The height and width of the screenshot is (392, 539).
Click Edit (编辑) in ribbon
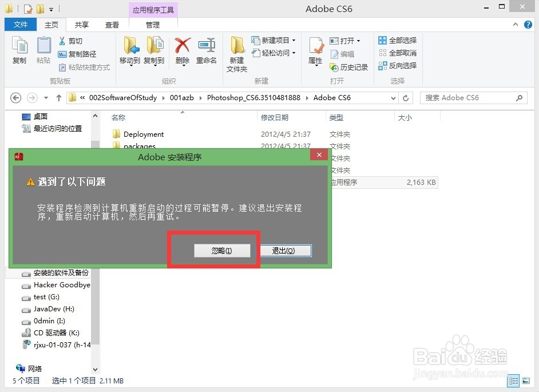pos(342,54)
